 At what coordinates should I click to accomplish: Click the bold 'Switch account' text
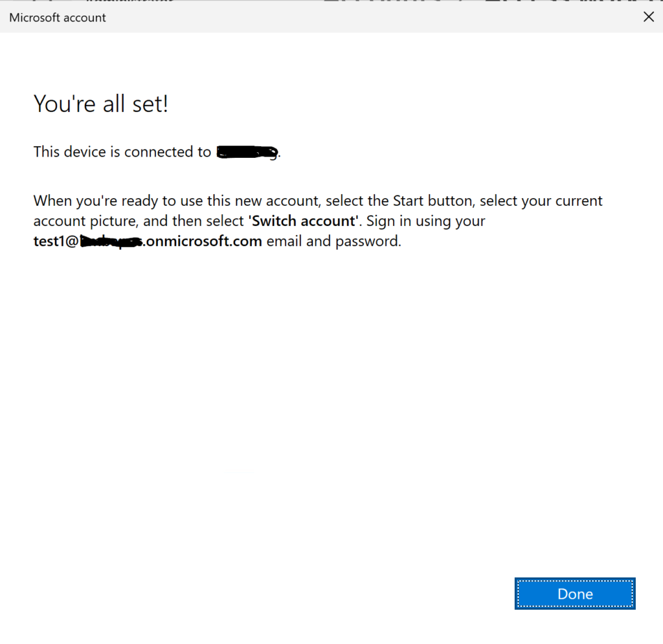click(x=304, y=221)
